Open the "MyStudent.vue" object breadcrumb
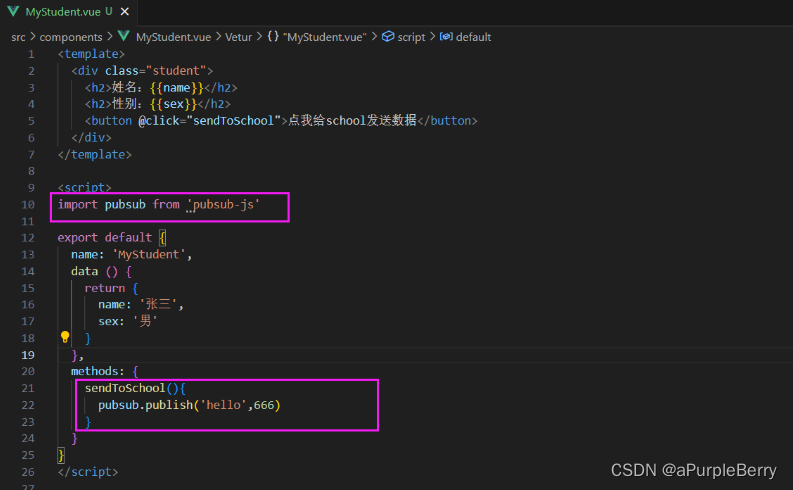The height and width of the screenshot is (490, 793). pyautogui.click(x=325, y=37)
